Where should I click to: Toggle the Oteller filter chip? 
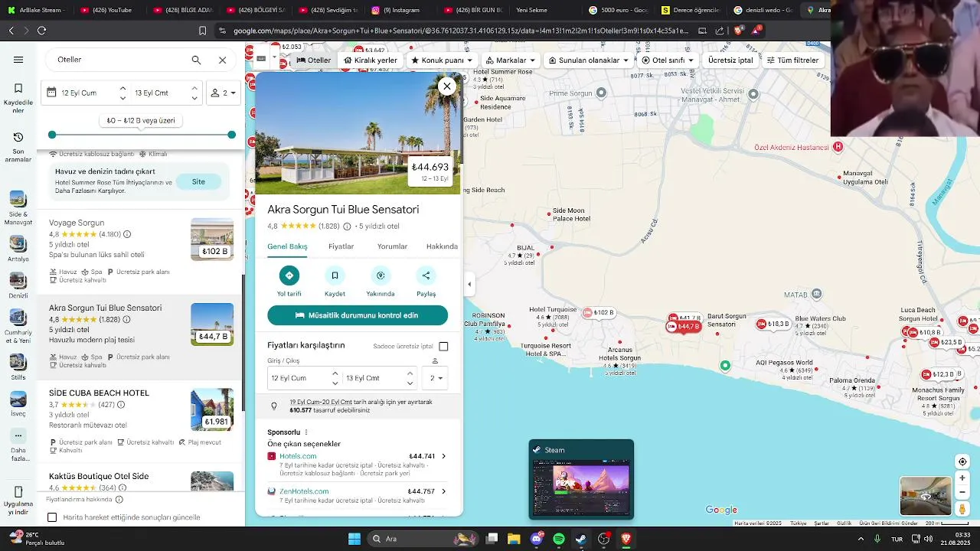coord(314,60)
